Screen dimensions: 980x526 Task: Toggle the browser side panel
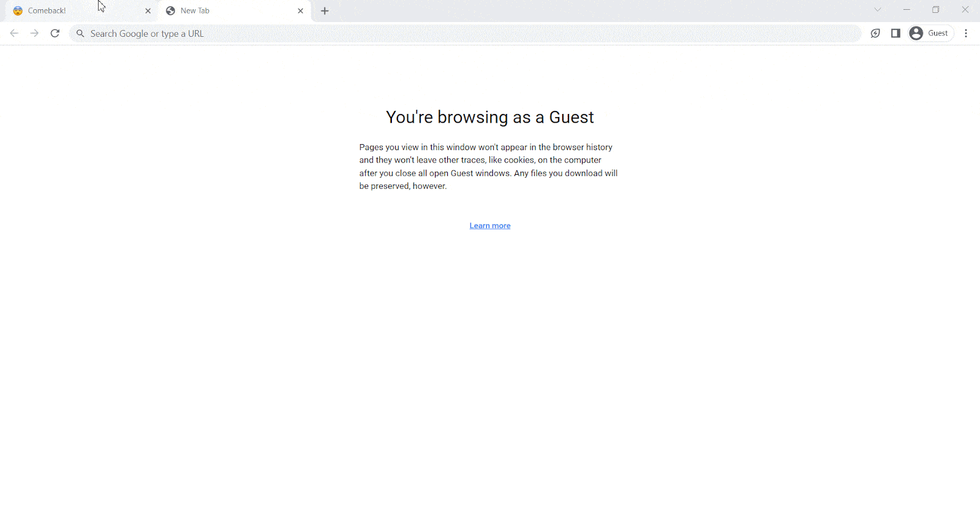[895, 33]
